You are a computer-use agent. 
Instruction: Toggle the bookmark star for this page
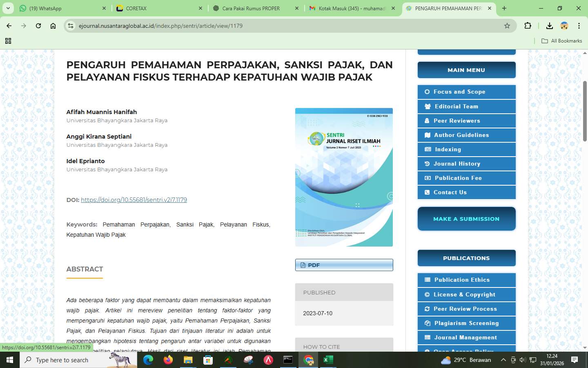(x=507, y=25)
